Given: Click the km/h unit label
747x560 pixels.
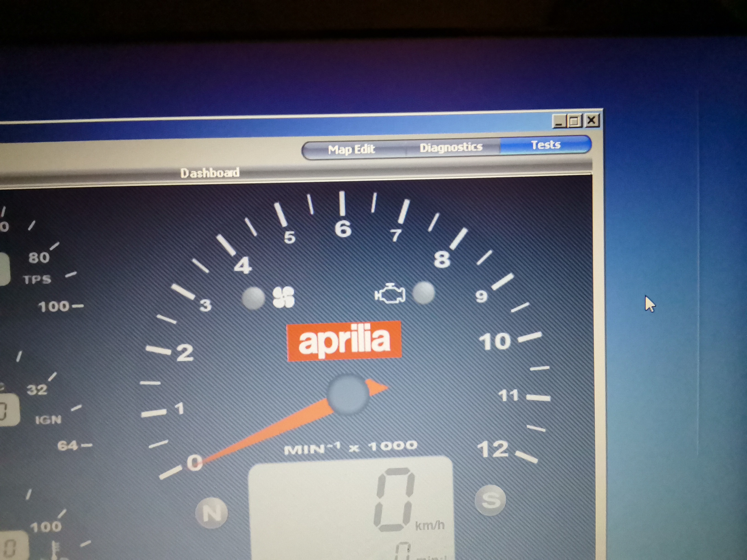Looking at the screenshot, I should 430,525.
